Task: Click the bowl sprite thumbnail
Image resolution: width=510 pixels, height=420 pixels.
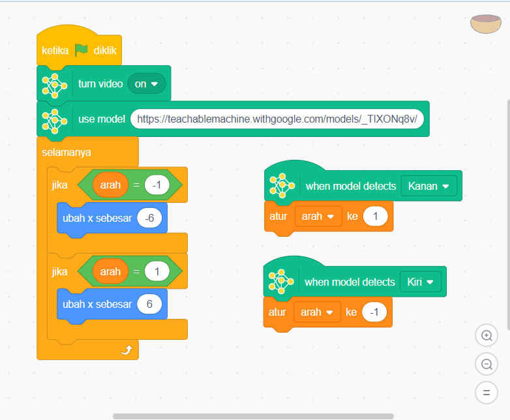Action: [x=485, y=23]
